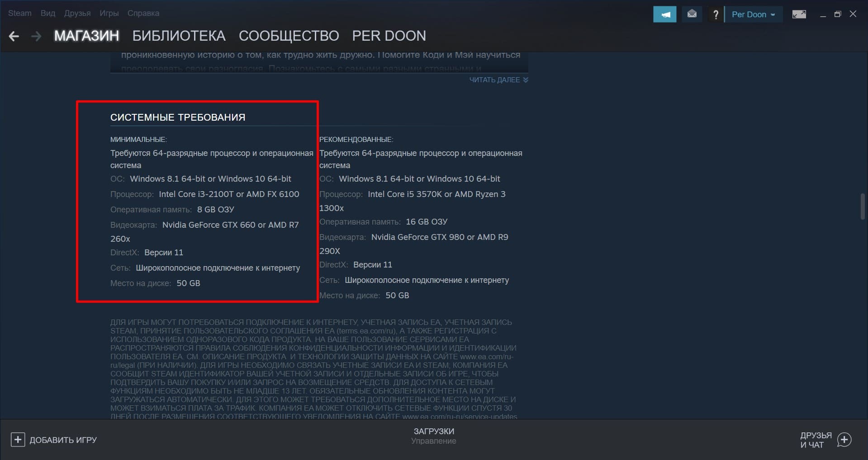
Task: Open the Steam menu
Action: [x=19, y=13]
